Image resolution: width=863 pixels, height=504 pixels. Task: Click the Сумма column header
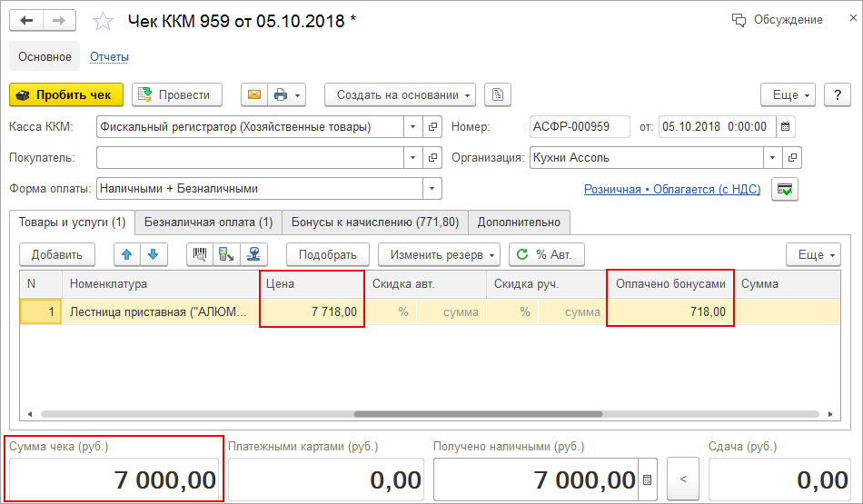click(x=787, y=284)
